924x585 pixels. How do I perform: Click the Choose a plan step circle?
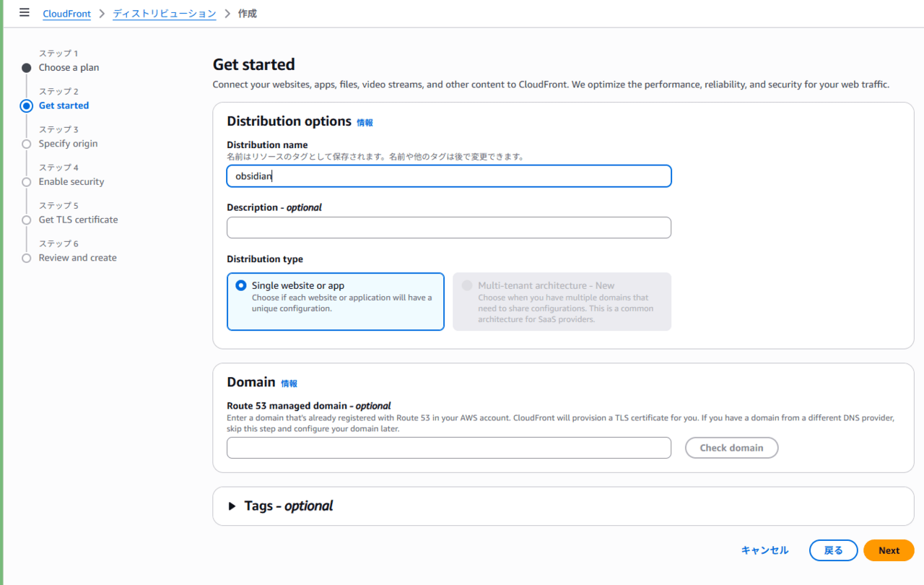27,68
